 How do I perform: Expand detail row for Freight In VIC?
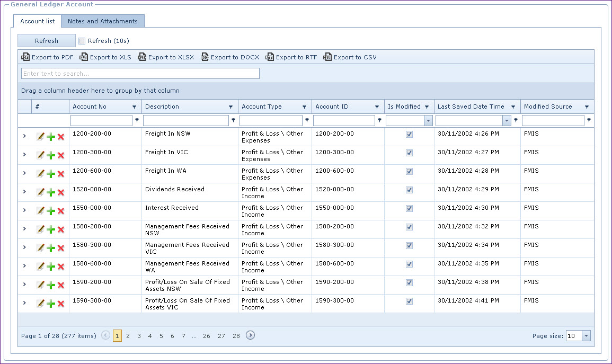point(24,155)
